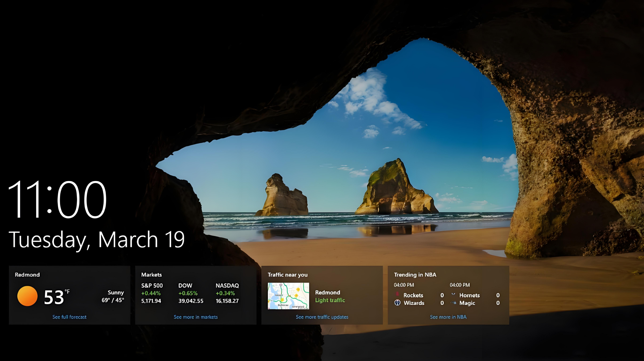Click the Trending in NBA heading
The image size is (644, 361).
tap(415, 275)
